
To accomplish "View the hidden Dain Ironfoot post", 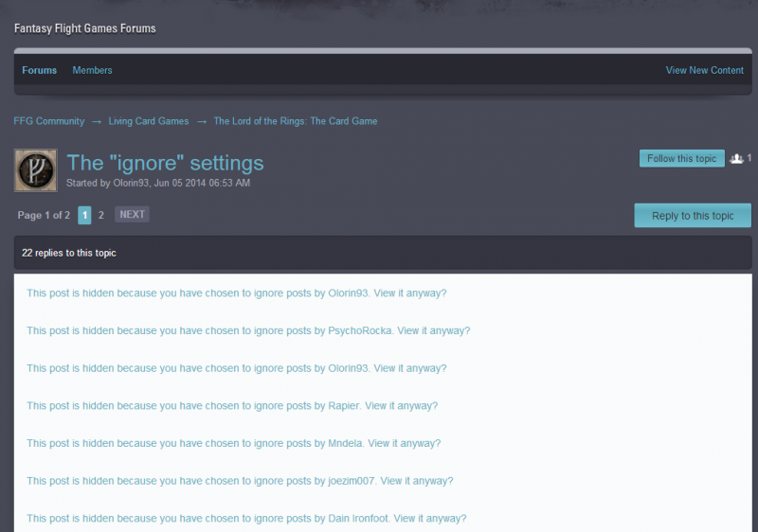I will pos(429,518).
